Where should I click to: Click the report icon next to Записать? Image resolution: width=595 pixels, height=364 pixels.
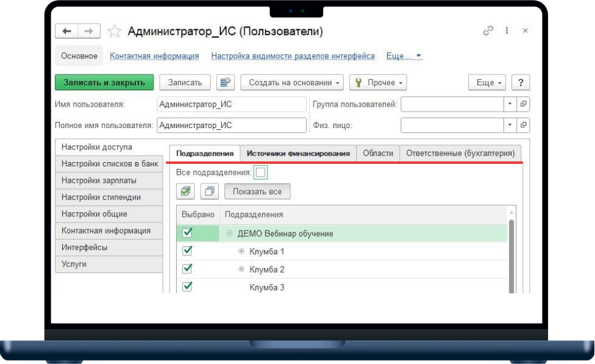(226, 82)
